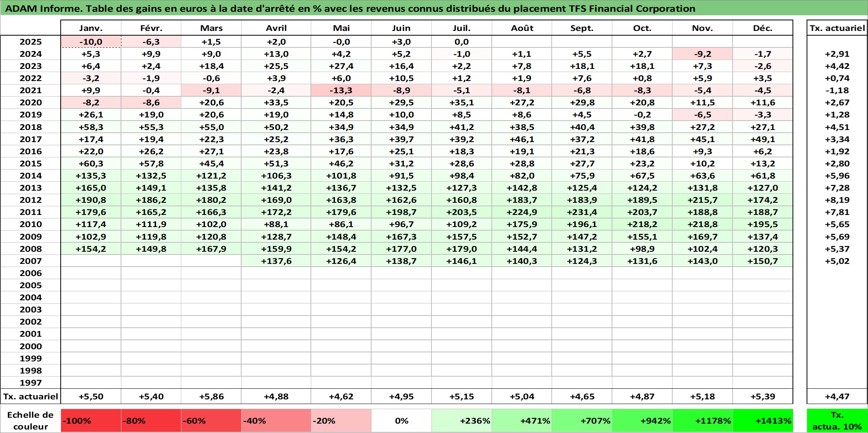Click the Echelle de couleur label

coord(31,421)
